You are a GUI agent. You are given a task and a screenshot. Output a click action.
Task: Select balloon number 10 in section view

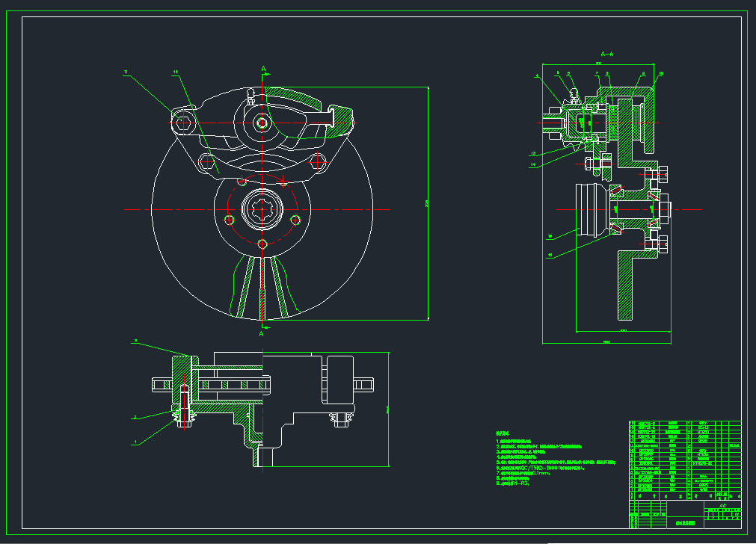coord(660,74)
